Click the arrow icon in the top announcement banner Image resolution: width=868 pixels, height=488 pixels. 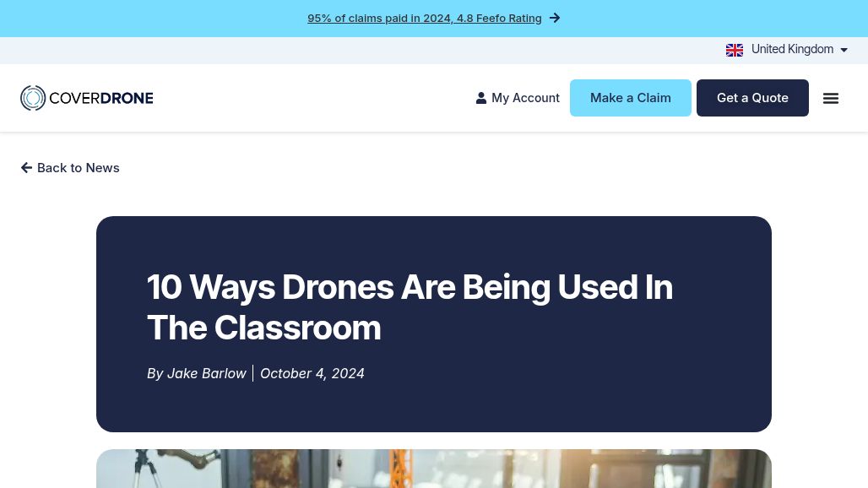pos(555,18)
